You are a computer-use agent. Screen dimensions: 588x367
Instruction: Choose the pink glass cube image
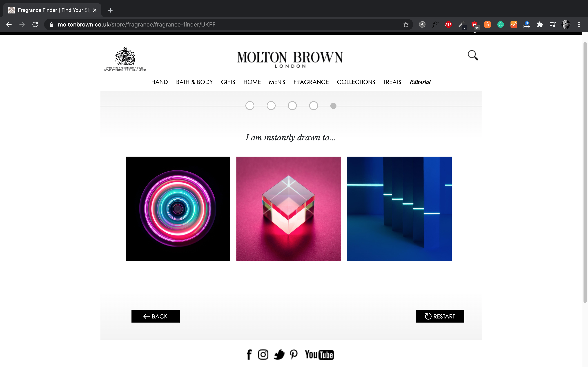point(289,209)
